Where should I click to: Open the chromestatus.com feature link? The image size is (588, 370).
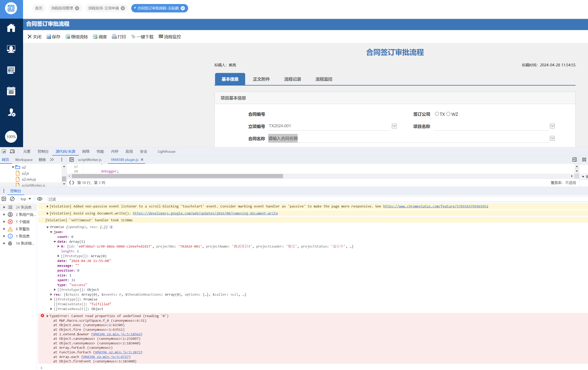[435, 206]
